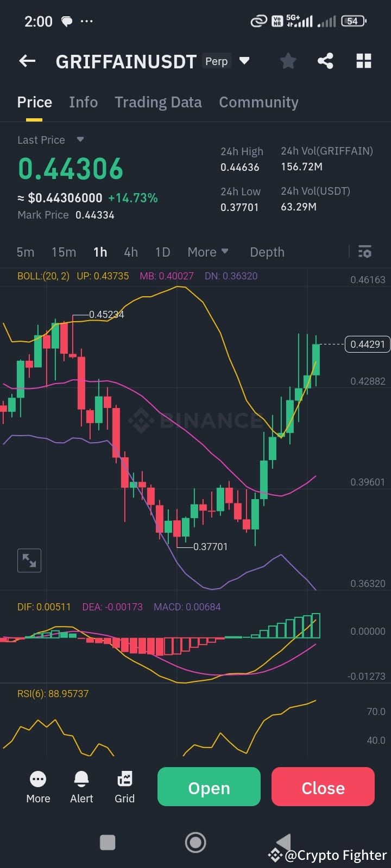Select the 4h candlestick timeframe

point(131,252)
